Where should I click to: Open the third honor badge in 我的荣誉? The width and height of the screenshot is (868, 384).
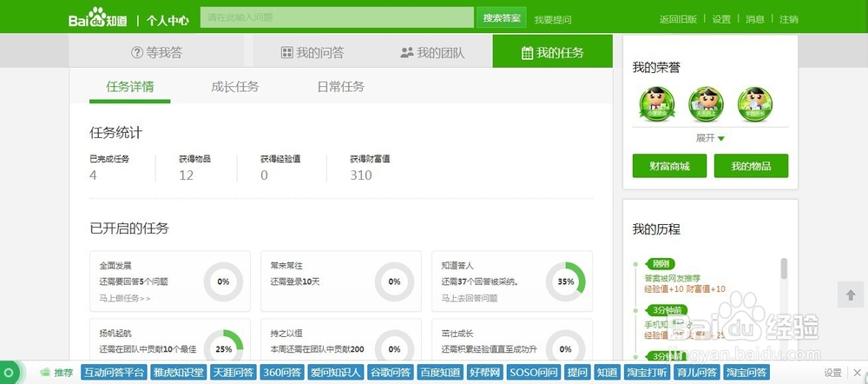click(755, 104)
